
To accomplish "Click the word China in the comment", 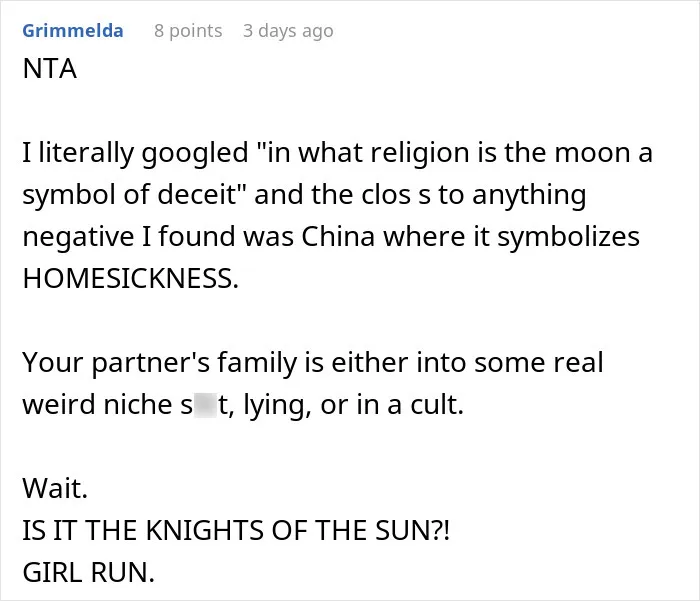I will 338,236.
